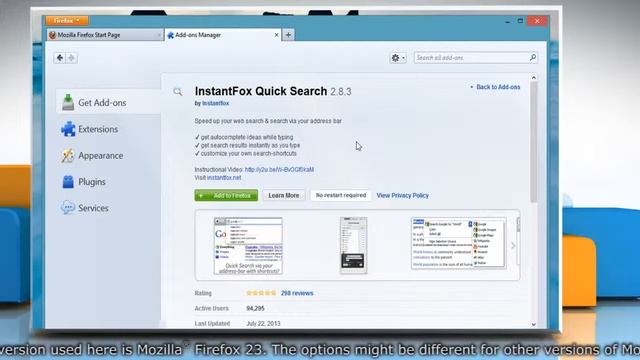Viewport: 640px width, 360px height.
Task: Click the Plugins brick icon
Action: (x=68, y=182)
